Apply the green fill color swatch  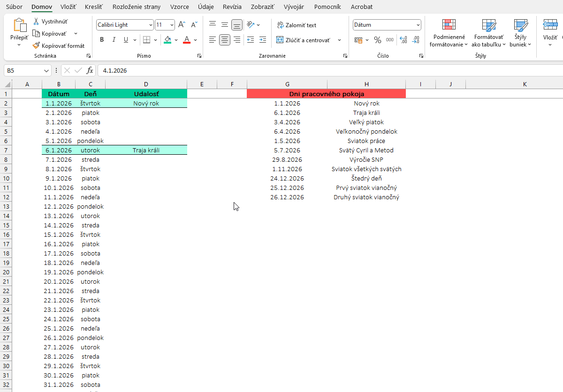(167, 40)
